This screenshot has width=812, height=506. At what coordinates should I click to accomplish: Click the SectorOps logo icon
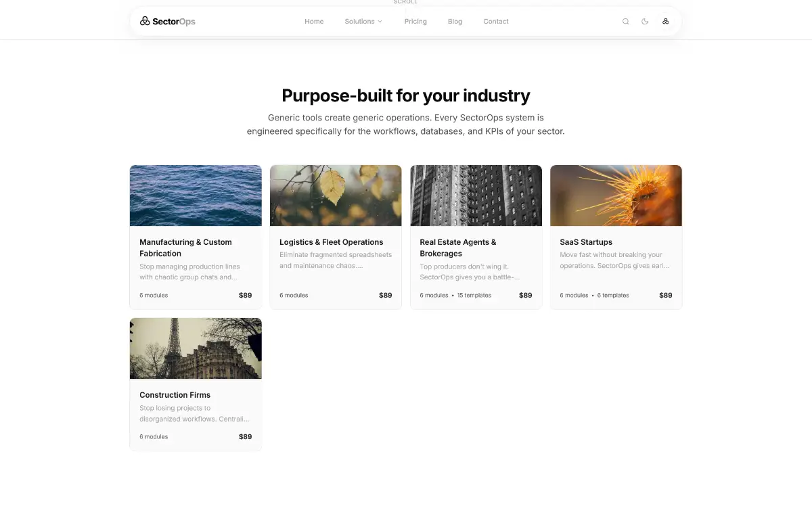coord(145,22)
